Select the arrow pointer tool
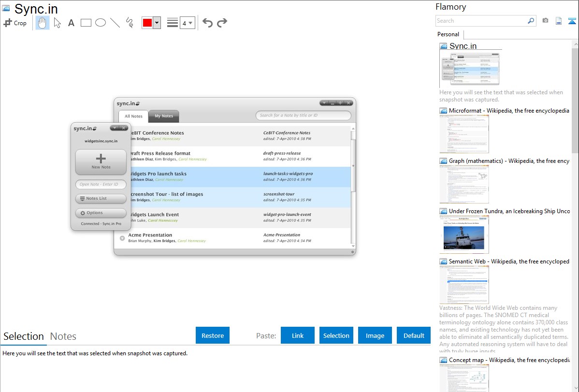Screen dimensions: 579x392 coord(57,23)
